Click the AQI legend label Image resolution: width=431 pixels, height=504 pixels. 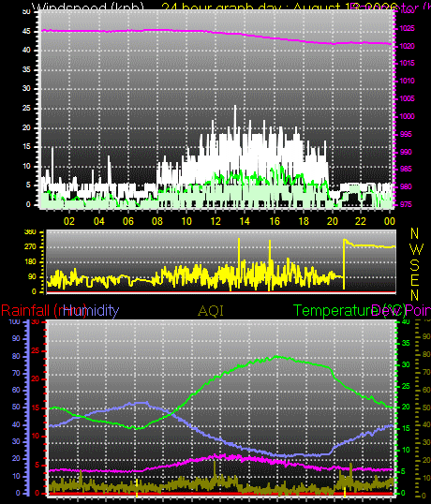(x=211, y=311)
